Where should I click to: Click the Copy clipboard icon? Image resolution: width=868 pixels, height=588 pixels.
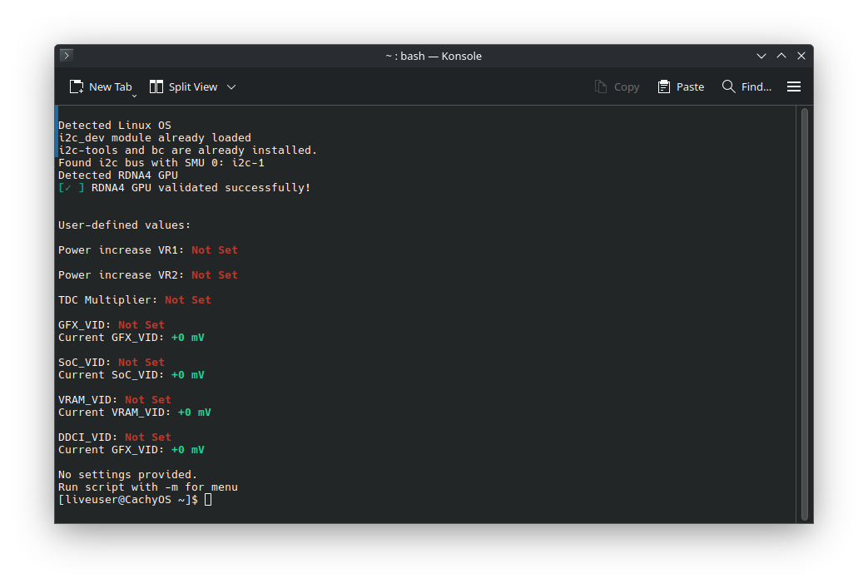(x=601, y=86)
